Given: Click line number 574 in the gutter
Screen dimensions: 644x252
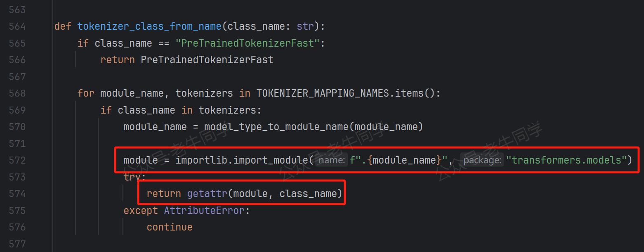Looking at the screenshot, I should 17,194.
